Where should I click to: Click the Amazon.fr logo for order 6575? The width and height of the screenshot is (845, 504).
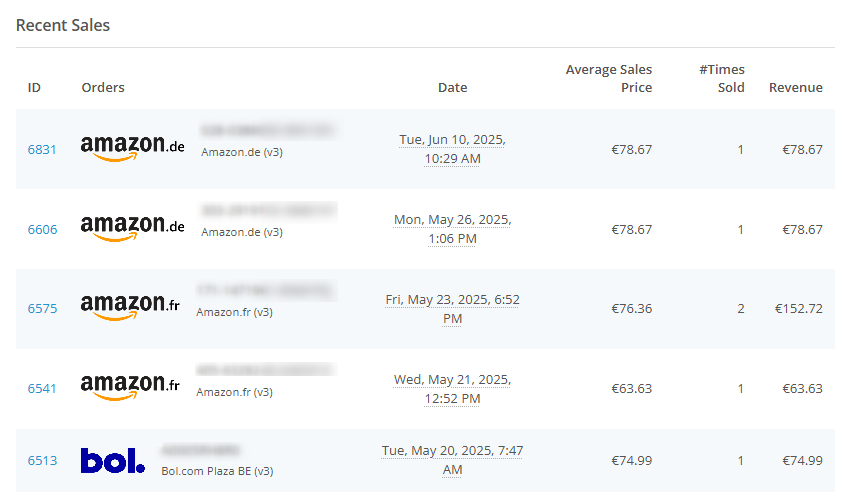(130, 307)
